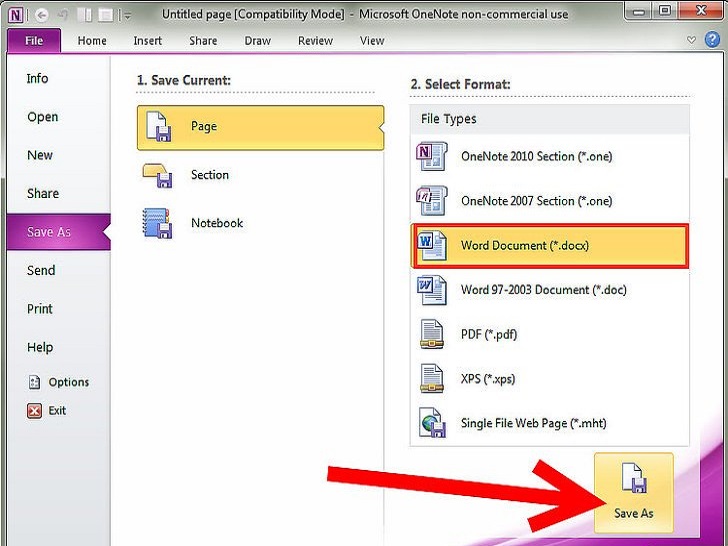Switch to the Insert tab
728x546 pixels.
point(148,41)
